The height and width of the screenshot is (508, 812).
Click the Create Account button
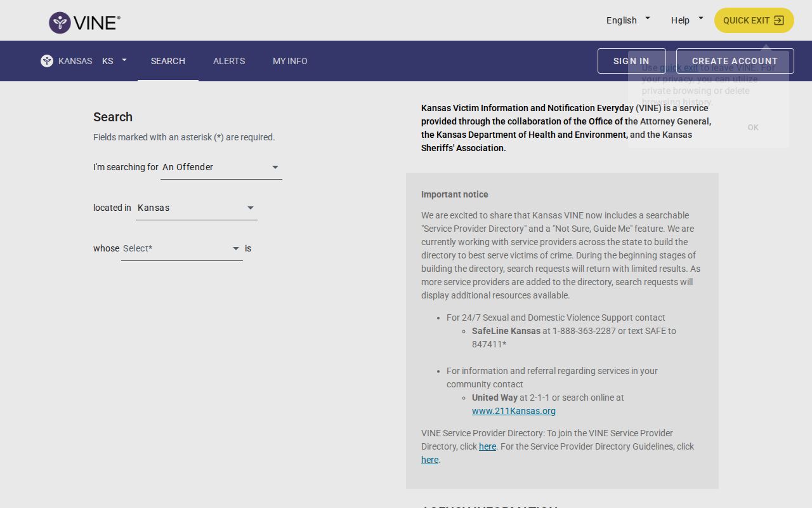pos(735,61)
